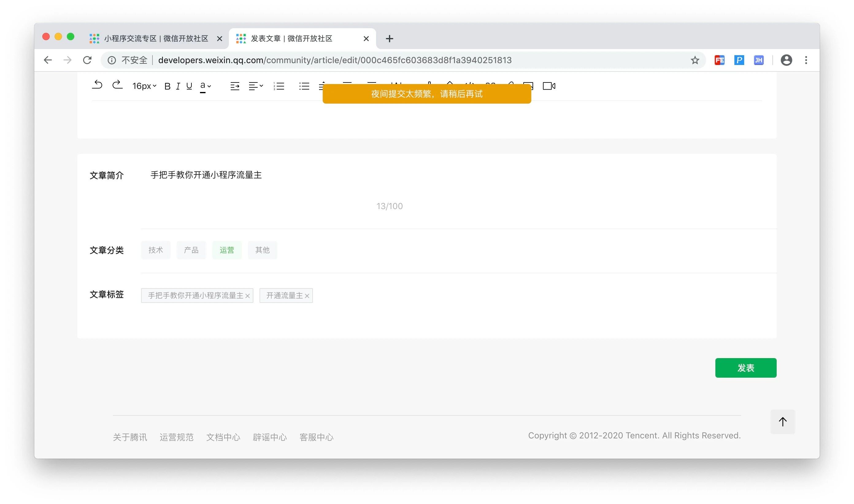Click the indent icon
854x504 pixels.
point(235,86)
